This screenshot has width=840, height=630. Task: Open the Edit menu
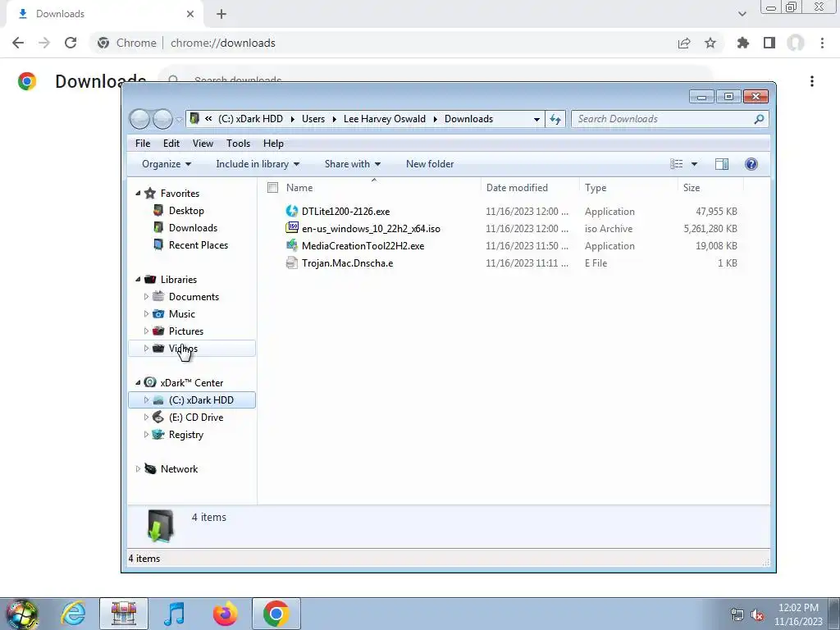[171, 143]
